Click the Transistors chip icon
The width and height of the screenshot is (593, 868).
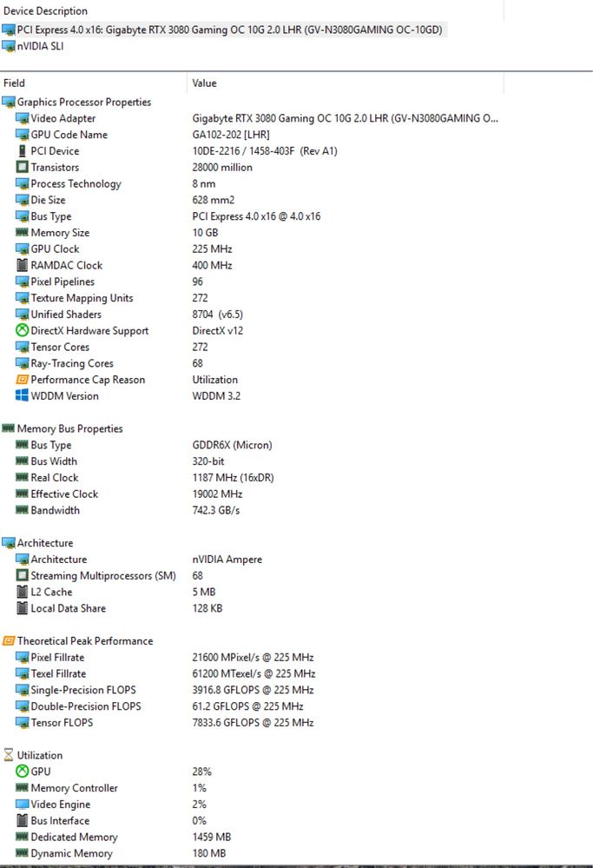(22, 167)
